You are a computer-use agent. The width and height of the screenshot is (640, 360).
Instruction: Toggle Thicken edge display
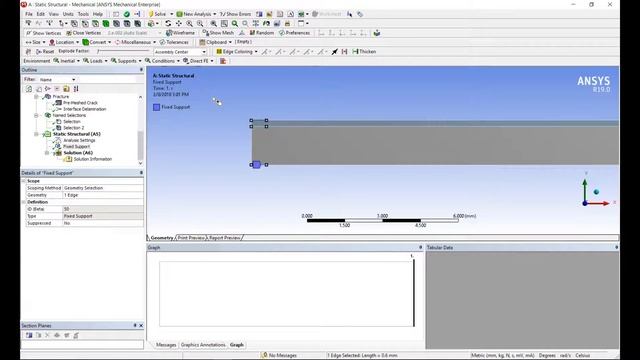364,51
